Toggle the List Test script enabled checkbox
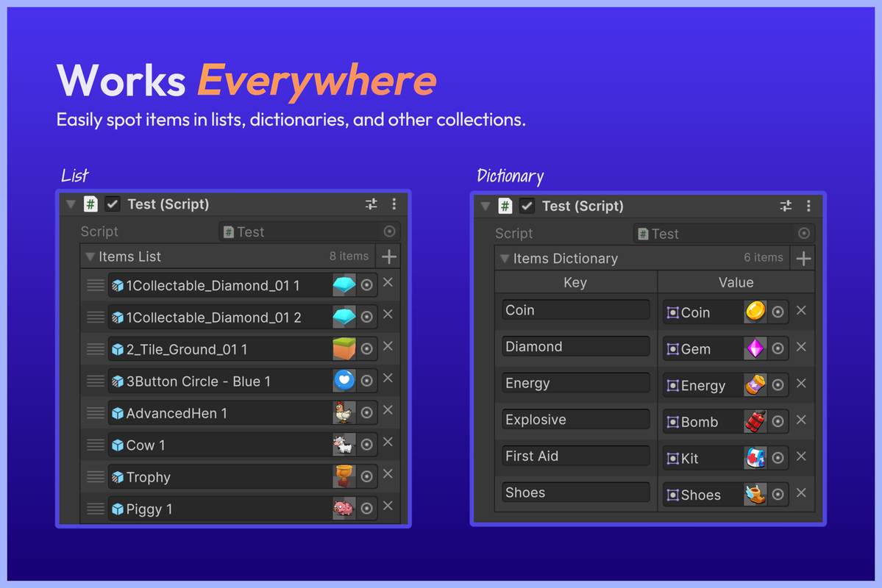Viewport: 882px width, 588px height. tap(113, 204)
